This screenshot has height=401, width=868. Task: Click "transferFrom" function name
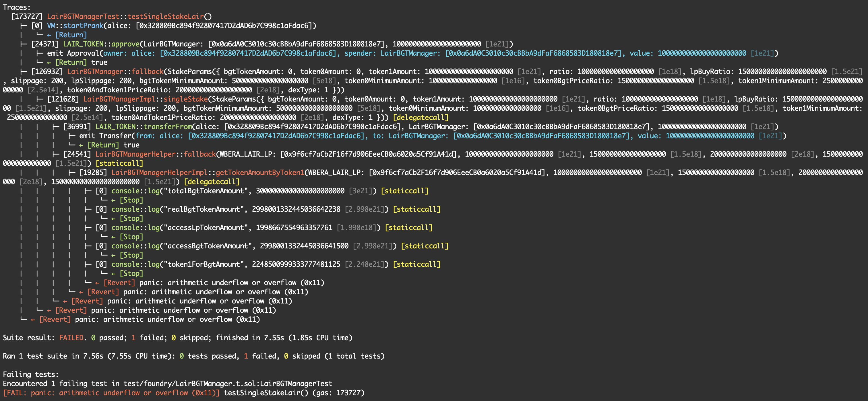point(168,126)
